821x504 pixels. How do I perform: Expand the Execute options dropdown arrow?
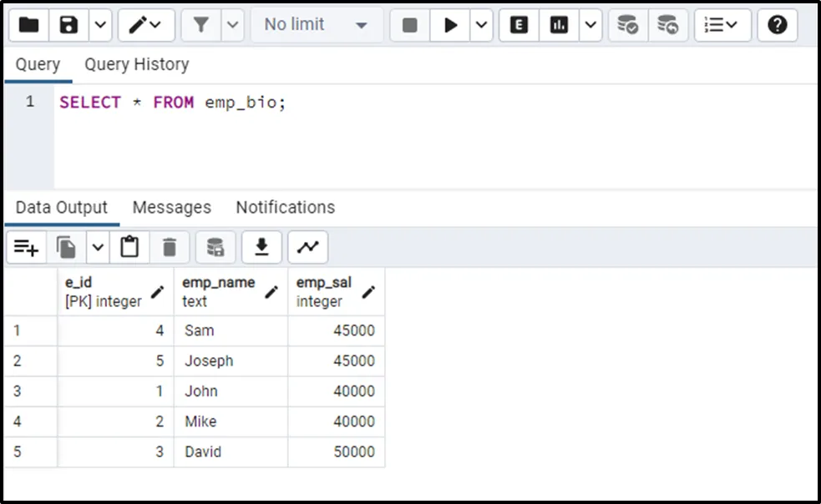481,25
